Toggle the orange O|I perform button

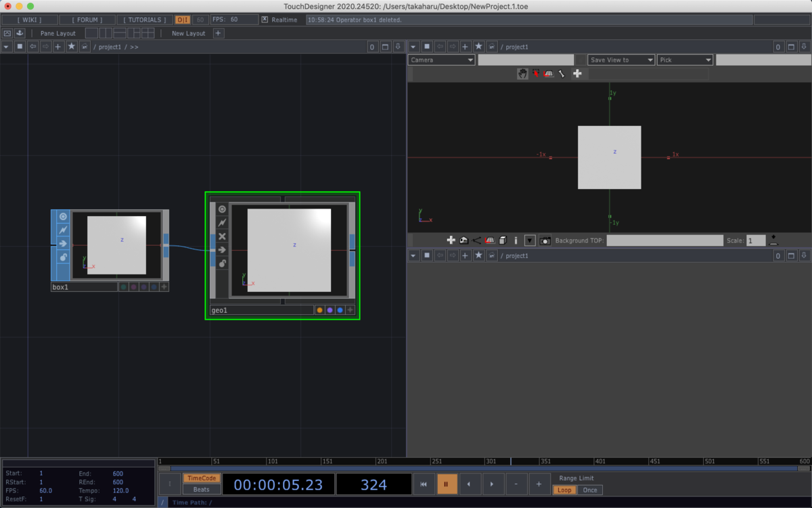(x=183, y=20)
